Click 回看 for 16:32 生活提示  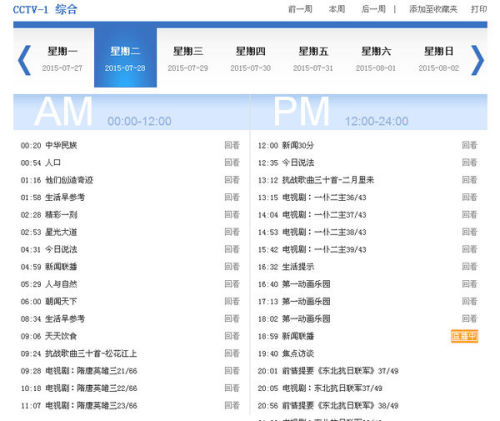[469, 266]
